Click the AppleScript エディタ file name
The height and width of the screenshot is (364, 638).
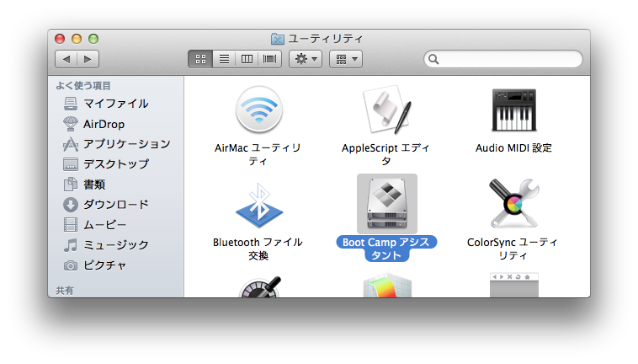point(386,155)
